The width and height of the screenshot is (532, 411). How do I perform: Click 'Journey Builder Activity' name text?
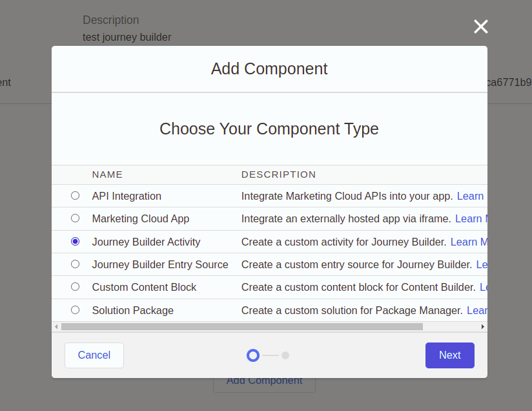pyautogui.click(x=146, y=242)
